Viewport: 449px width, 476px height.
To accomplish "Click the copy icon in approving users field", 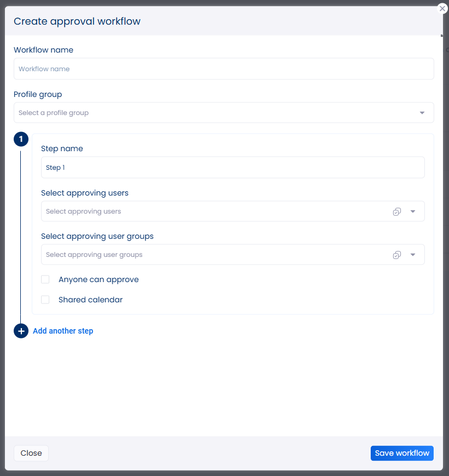I will [397, 211].
